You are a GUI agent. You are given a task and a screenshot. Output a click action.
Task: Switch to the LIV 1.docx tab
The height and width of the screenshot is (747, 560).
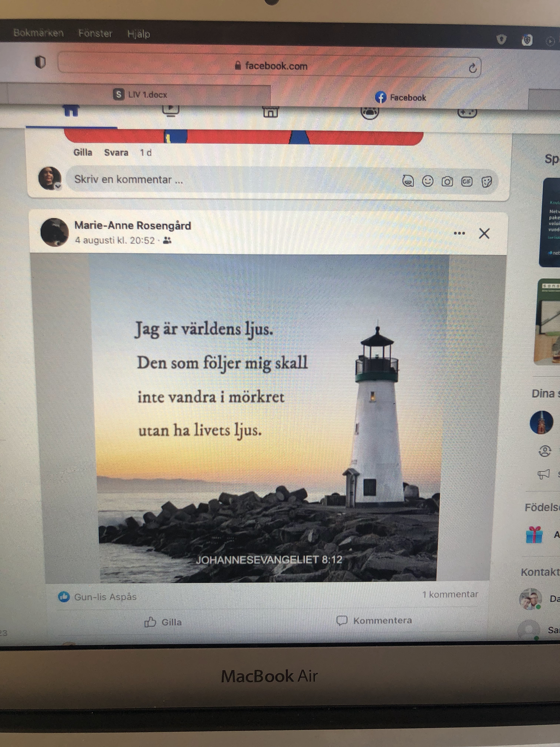pos(140,94)
